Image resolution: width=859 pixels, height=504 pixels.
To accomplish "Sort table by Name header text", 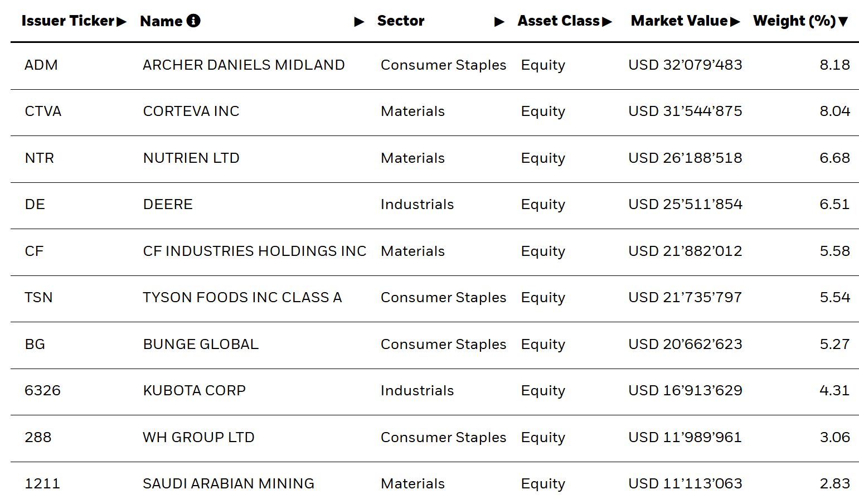I will (x=161, y=21).
